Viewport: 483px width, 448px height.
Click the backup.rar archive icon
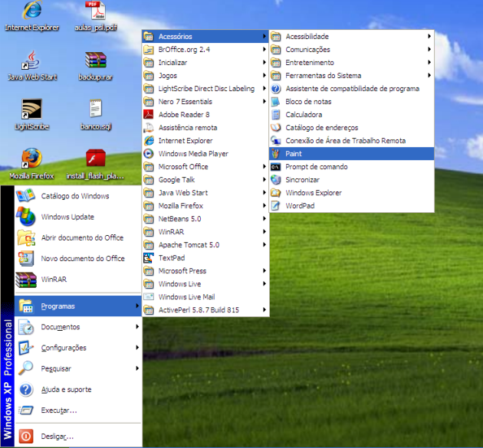tap(96, 61)
